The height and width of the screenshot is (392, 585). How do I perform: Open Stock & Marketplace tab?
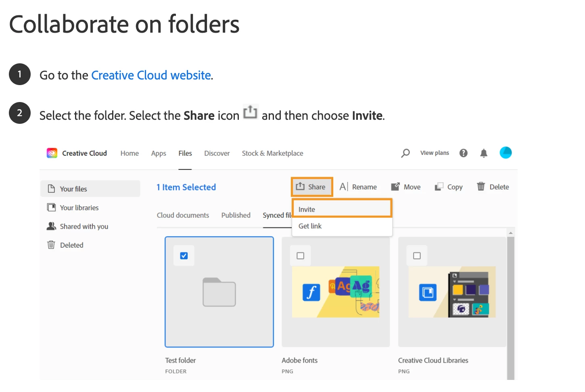pos(272,153)
